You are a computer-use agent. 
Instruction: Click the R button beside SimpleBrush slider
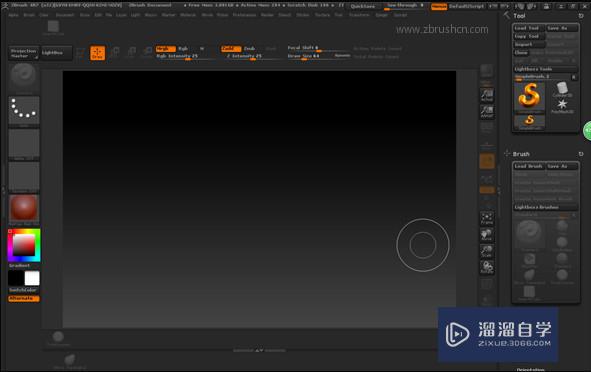coord(574,77)
